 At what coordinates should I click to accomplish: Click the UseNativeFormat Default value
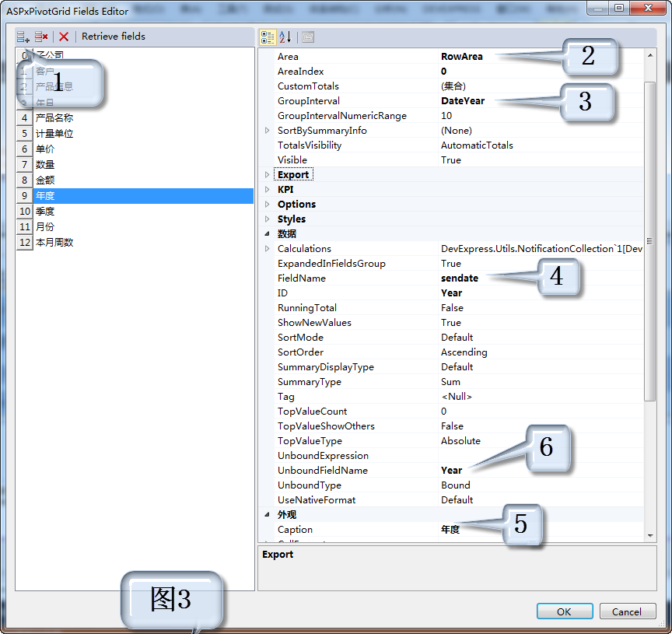[457, 500]
